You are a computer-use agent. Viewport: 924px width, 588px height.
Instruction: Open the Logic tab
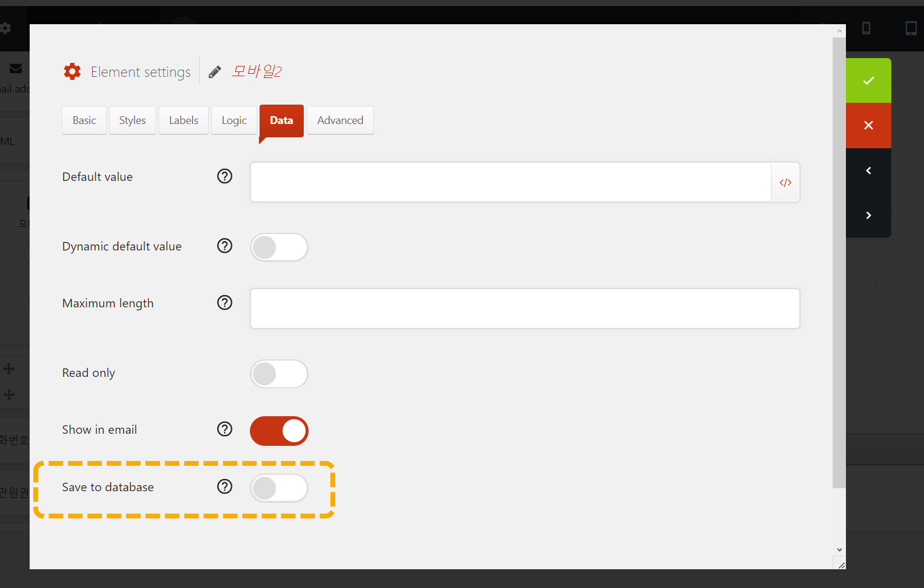click(x=234, y=120)
